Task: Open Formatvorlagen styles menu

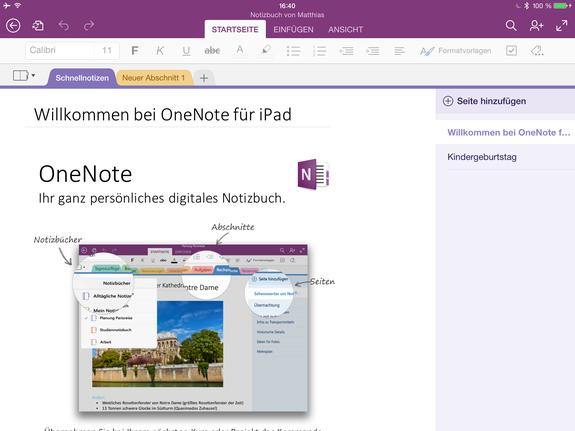Action: [455, 51]
